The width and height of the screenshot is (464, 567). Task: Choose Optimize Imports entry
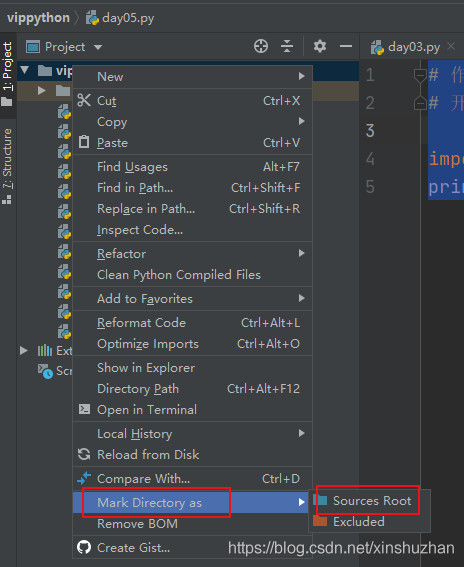192,344
